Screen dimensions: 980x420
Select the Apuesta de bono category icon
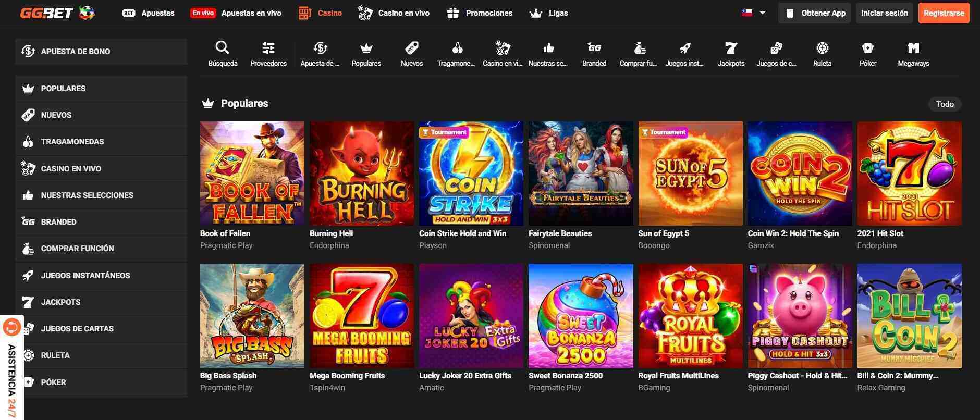(x=320, y=48)
